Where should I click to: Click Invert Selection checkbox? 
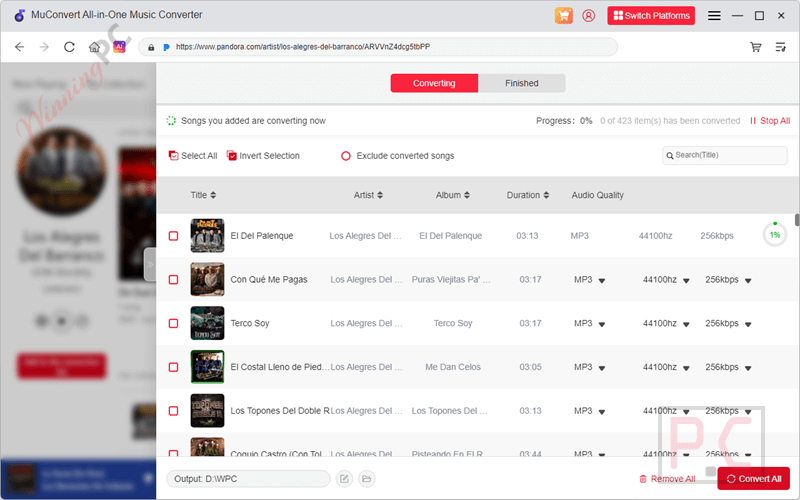(x=232, y=156)
